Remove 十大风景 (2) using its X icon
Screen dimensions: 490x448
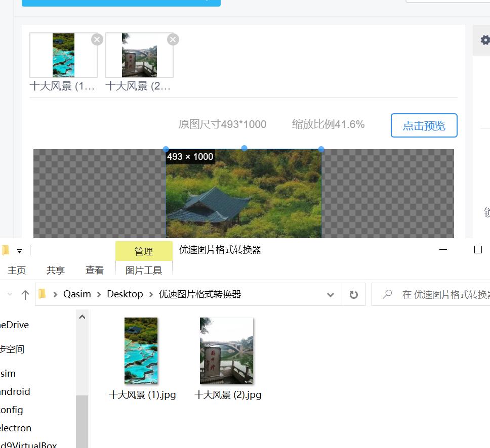click(173, 39)
